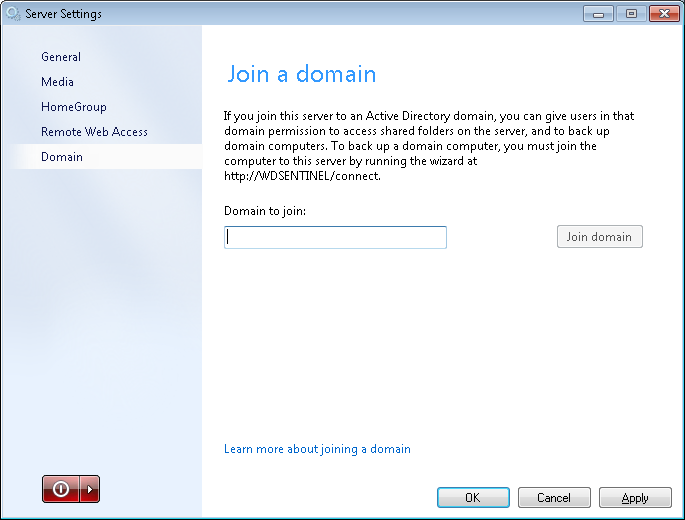Click the http://WDSENTINEL/connect. text
685x520 pixels.
click(x=302, y=176)
